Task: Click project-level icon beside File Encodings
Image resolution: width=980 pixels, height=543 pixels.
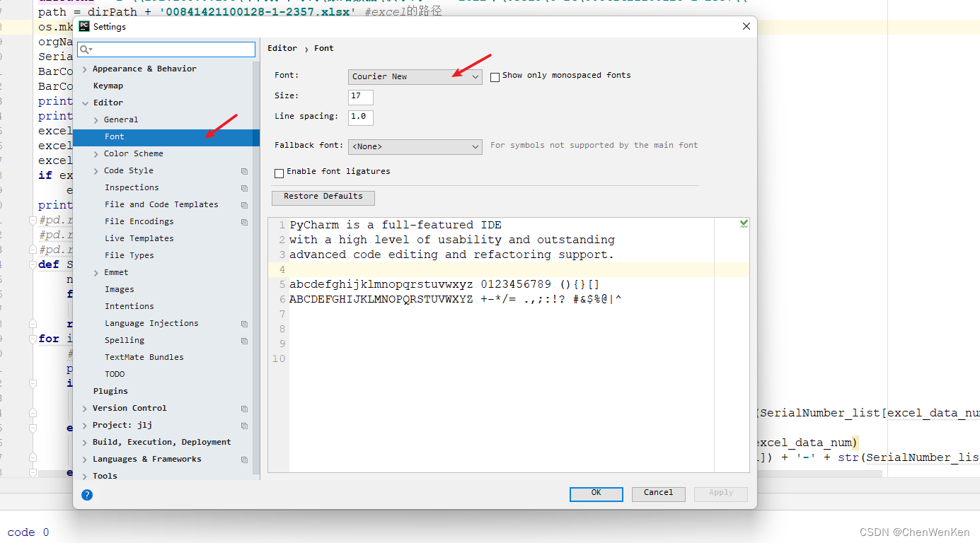Action: pyautogui.click(x=244, y=222)
